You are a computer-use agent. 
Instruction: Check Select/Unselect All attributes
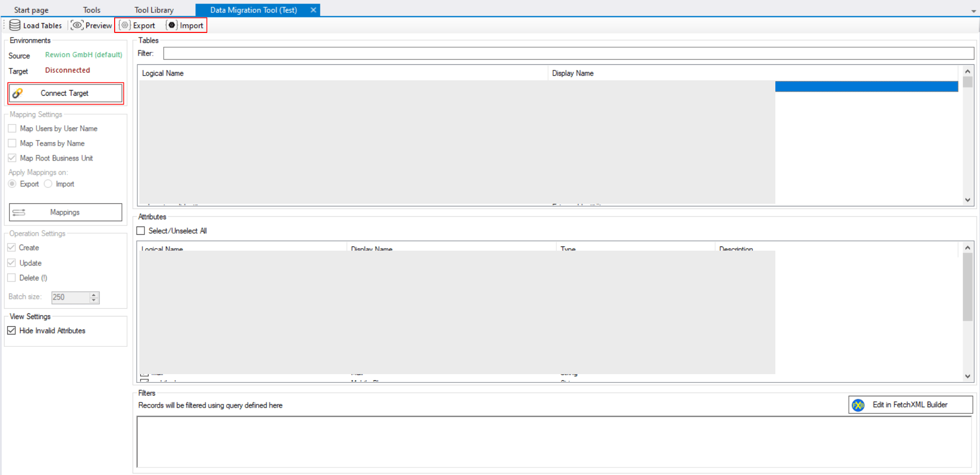tap(141, 231)
